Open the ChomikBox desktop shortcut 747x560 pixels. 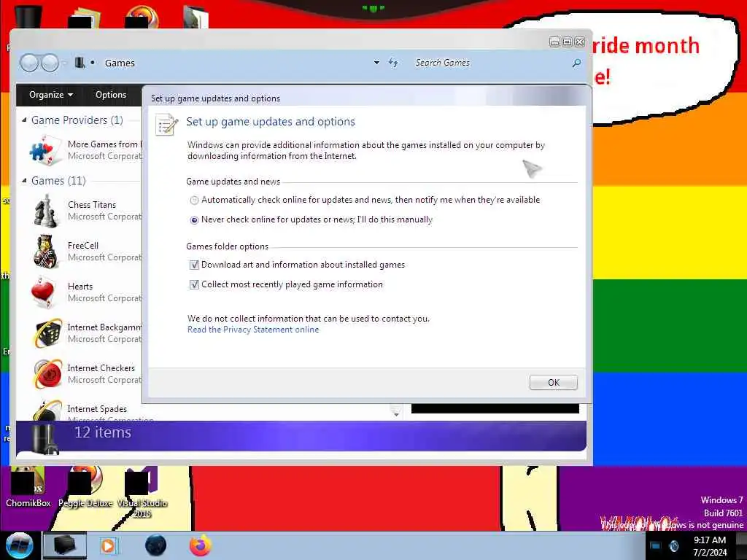[28, 486]
